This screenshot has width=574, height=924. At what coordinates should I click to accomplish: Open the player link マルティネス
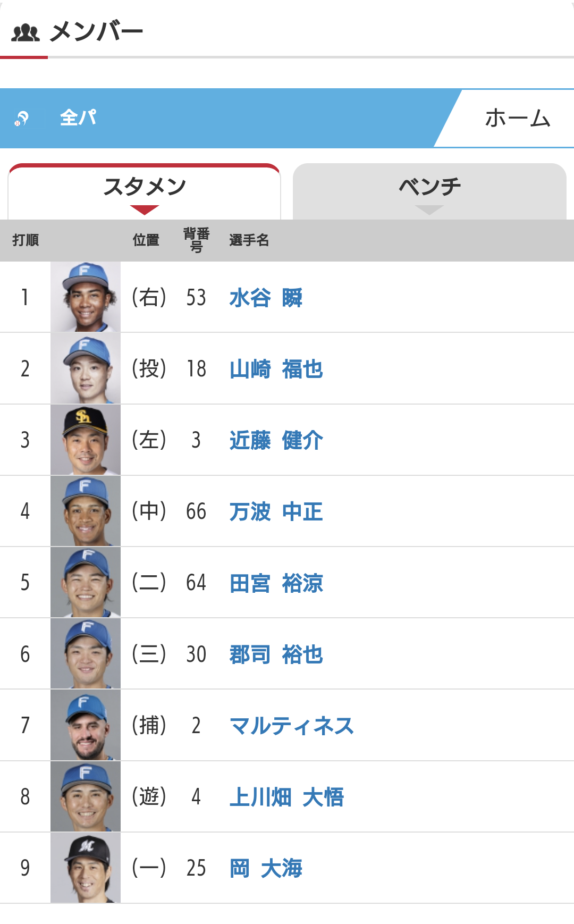point(291,725)
